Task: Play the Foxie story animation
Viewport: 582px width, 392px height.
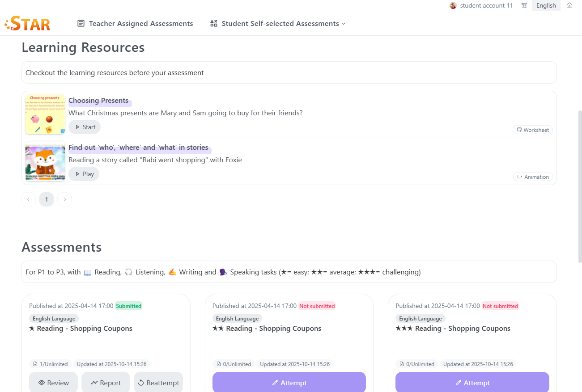Action: [x=84, y=174]
